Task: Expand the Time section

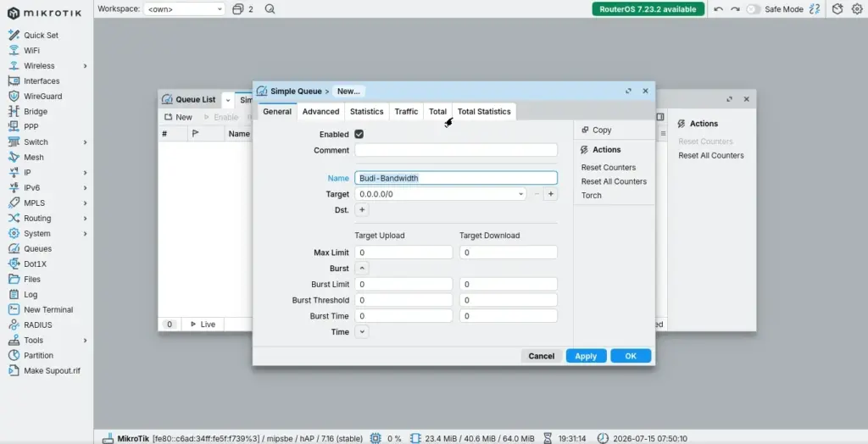Action: pos(361,332)
